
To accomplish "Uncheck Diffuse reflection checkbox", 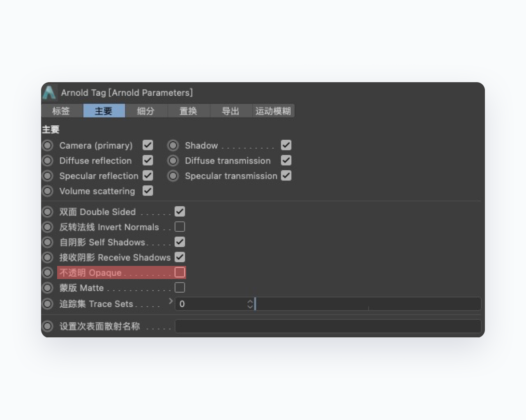I will 148,160.
